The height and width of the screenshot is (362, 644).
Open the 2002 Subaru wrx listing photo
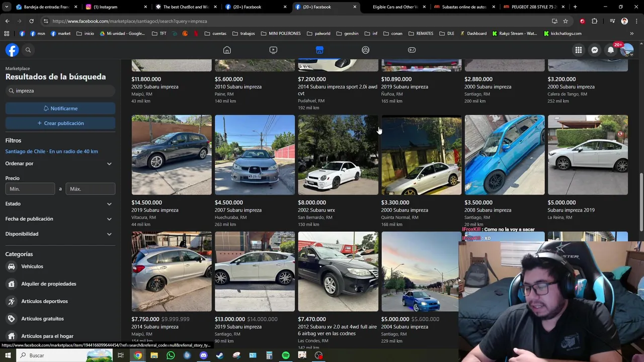point(338,155)
